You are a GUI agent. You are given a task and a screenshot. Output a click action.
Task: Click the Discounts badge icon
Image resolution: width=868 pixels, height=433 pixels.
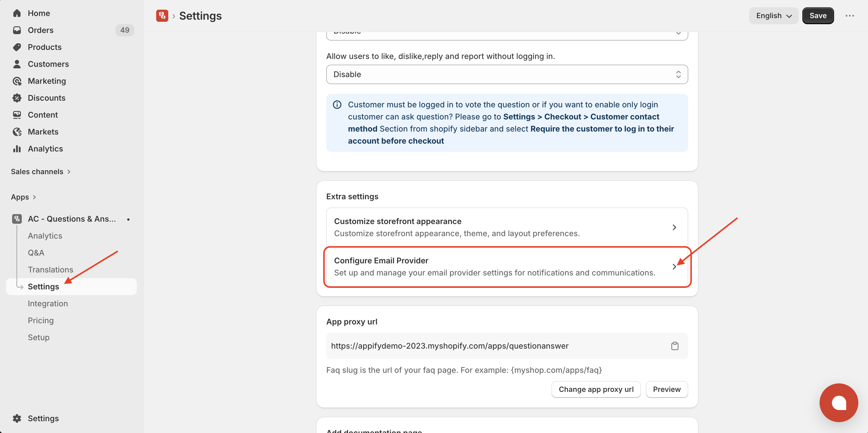coord(17,98)
